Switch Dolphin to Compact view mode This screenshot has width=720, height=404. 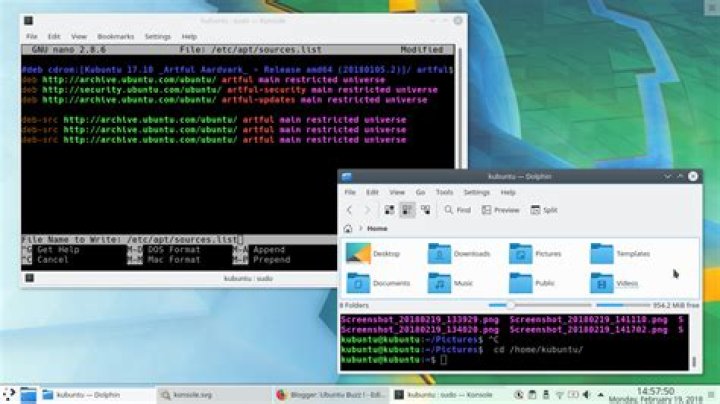click(x=407, y=210)
